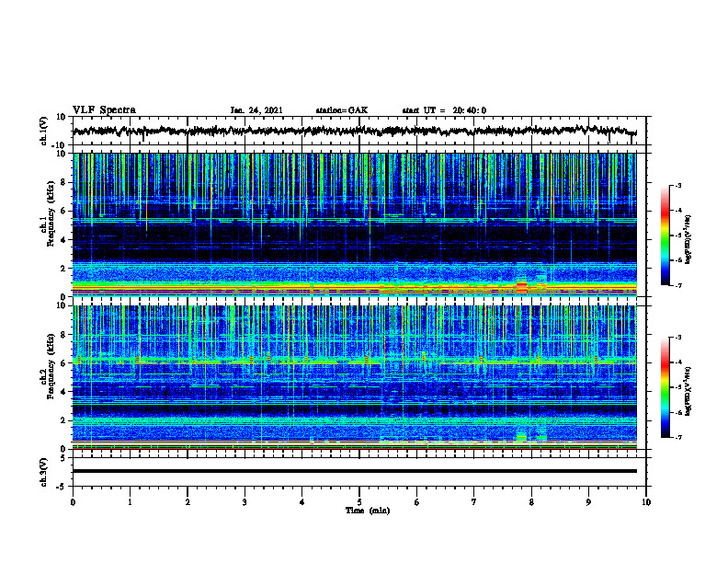This screenshot has height=563, width=728.
Task: Click the "-10" tick on ch.1(V) axis
Action: pyautogui.click(x=60, y=145)
